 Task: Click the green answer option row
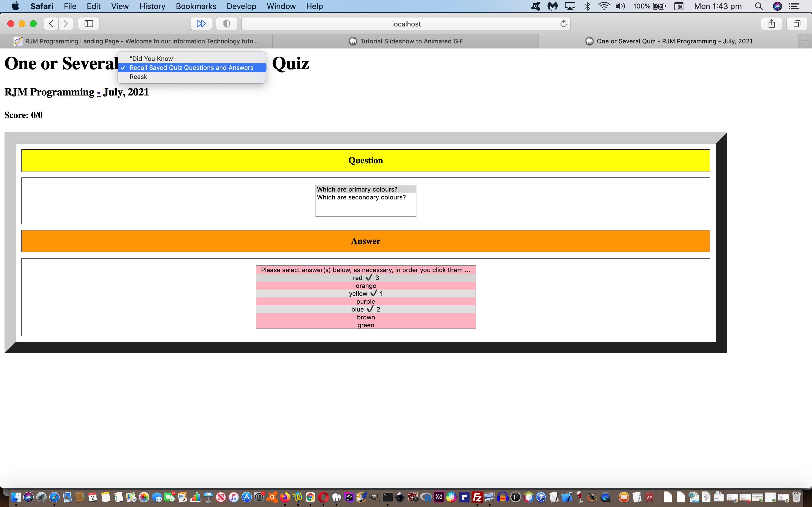[x=365, y=325]
